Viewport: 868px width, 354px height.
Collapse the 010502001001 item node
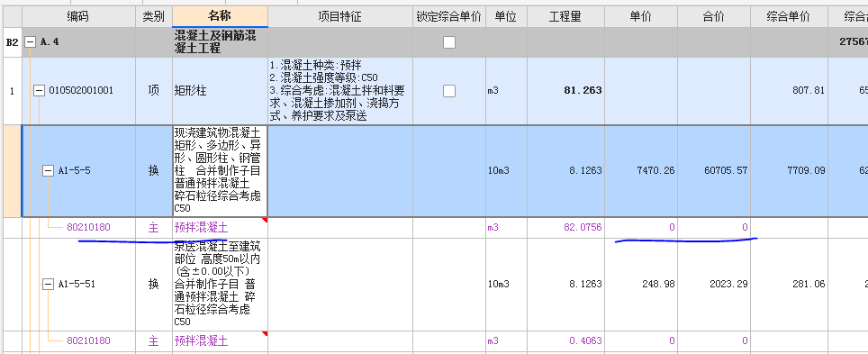tap(39, 90)
